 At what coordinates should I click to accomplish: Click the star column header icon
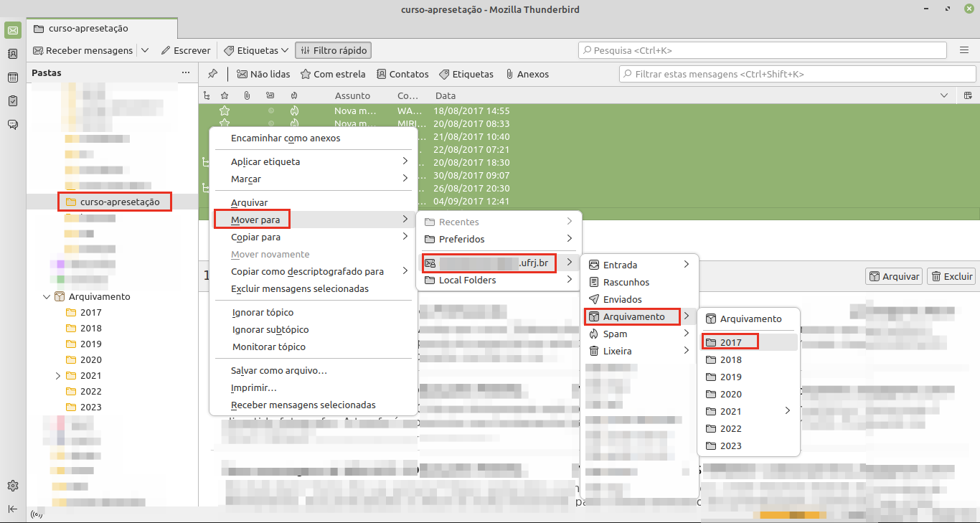[x=225, y=95]
